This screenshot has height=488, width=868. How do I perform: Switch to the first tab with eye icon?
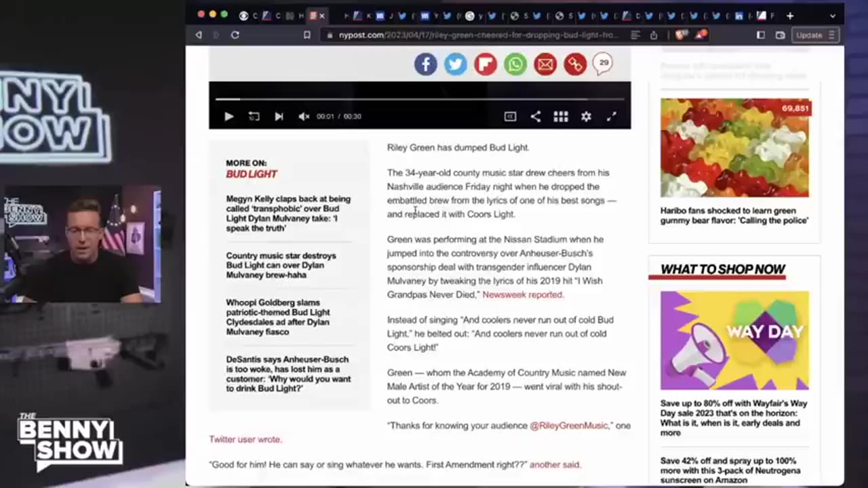tap(243, 16)
